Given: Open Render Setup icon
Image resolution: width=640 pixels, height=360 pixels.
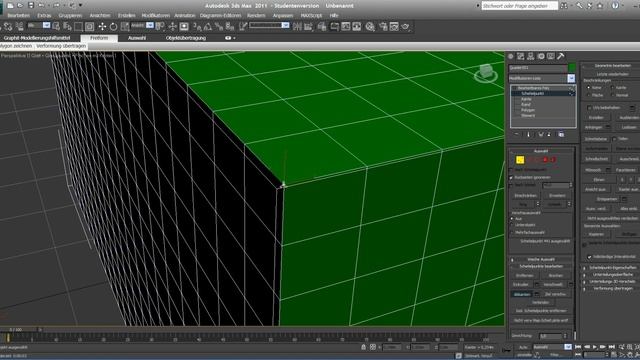Looking at the screenshot, I should pyautogui.click(x=383, y=27).
